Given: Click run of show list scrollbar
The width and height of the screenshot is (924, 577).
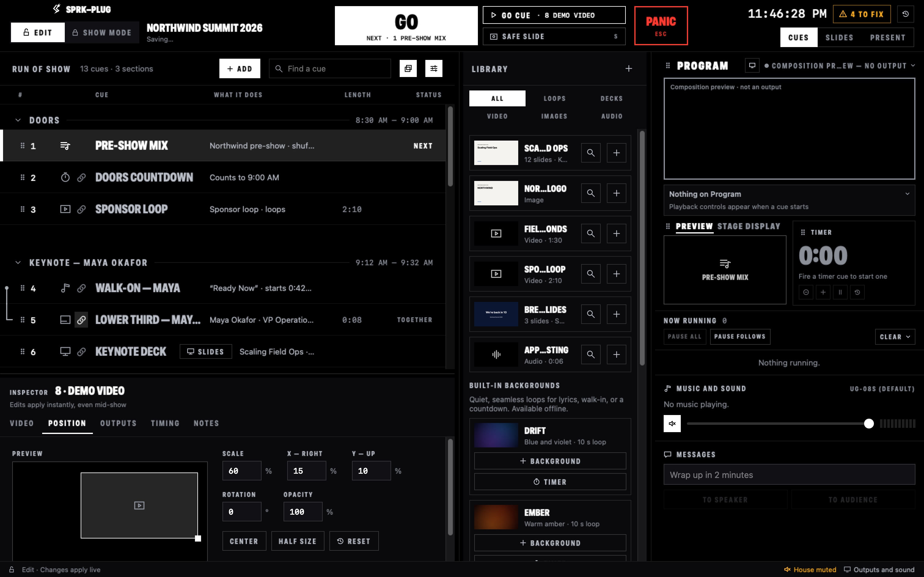Looking at the screenshot, I should point(450,147).
